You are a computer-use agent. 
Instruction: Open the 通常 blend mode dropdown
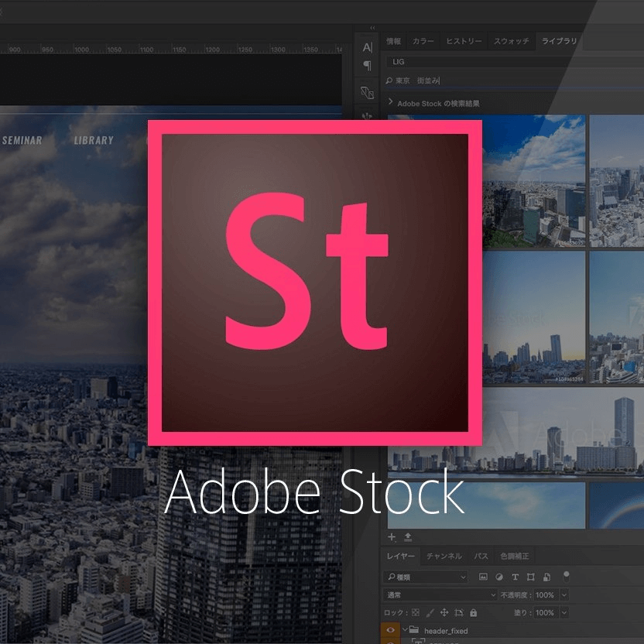tap(440, 594)
